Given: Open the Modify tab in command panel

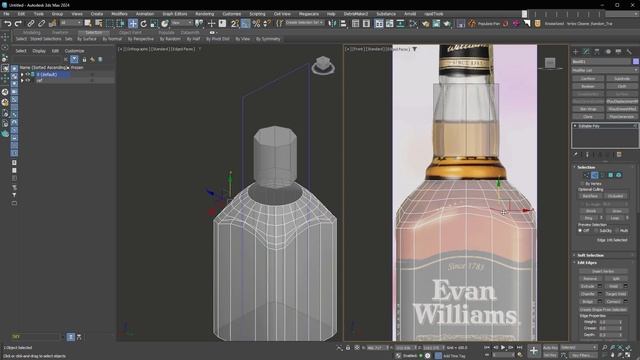Looking at the screenshot, I should pos(586,51).
